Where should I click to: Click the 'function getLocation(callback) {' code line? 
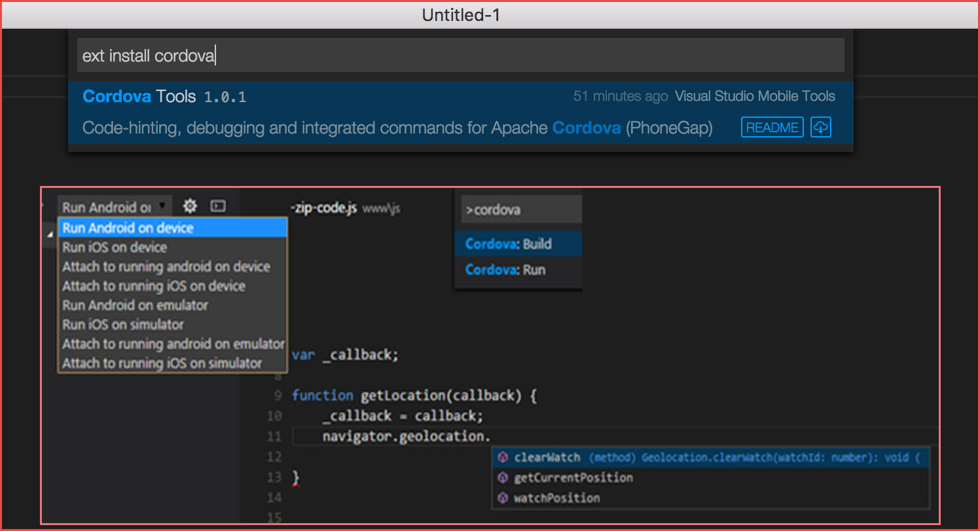pos(414,395)
